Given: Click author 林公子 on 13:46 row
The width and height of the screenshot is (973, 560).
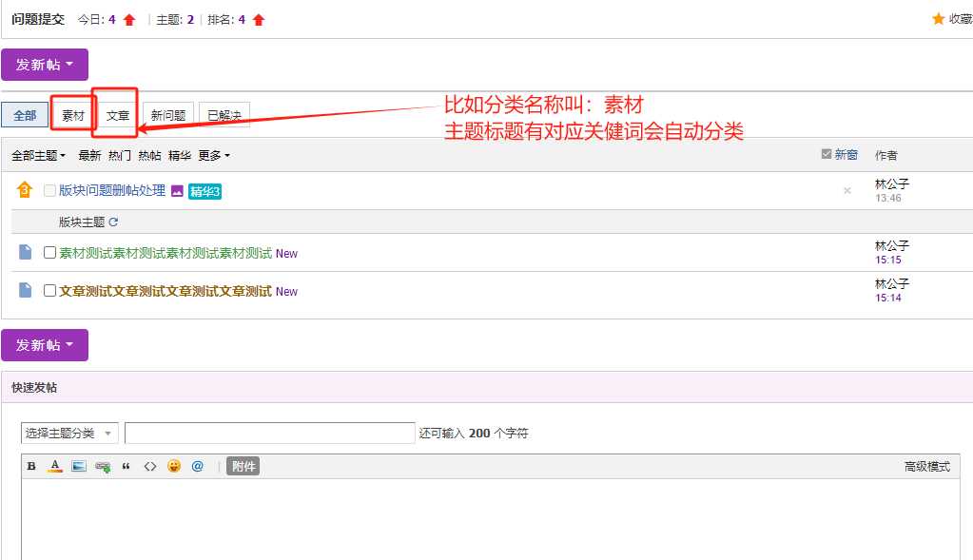Looking at the screenshot, I should (892, 183).
